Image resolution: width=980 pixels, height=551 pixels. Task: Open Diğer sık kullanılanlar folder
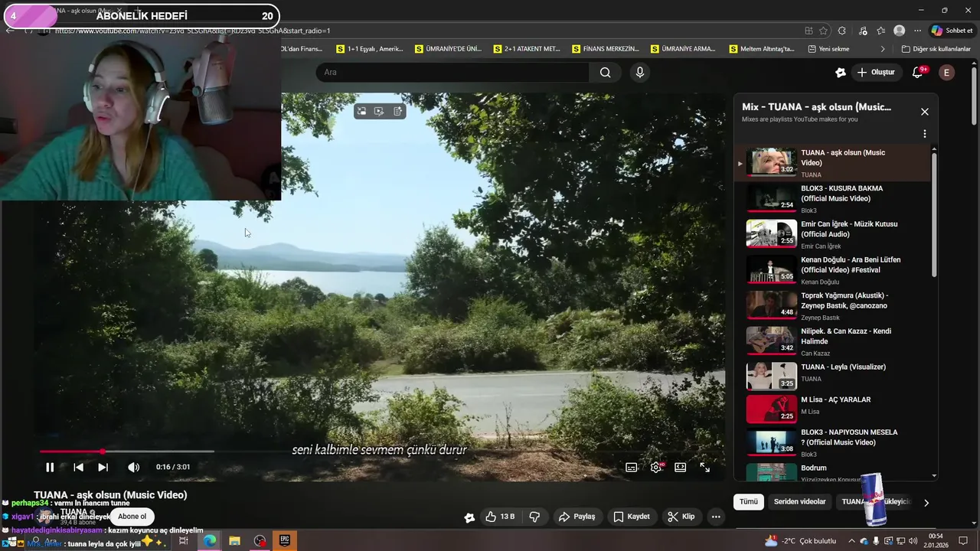936,49
